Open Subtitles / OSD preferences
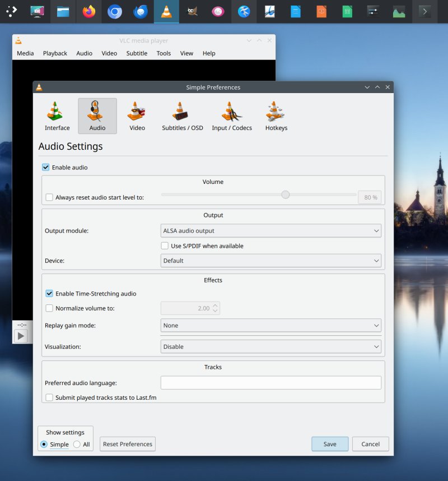The width and height of the screenshot is (448, 481). (x=182, y=116)
